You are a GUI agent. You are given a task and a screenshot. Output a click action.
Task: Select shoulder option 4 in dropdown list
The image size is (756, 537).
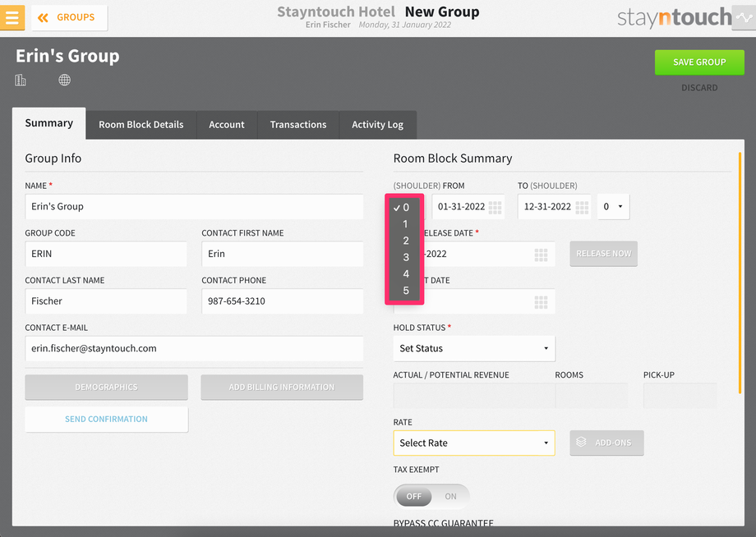coord(405,274)
